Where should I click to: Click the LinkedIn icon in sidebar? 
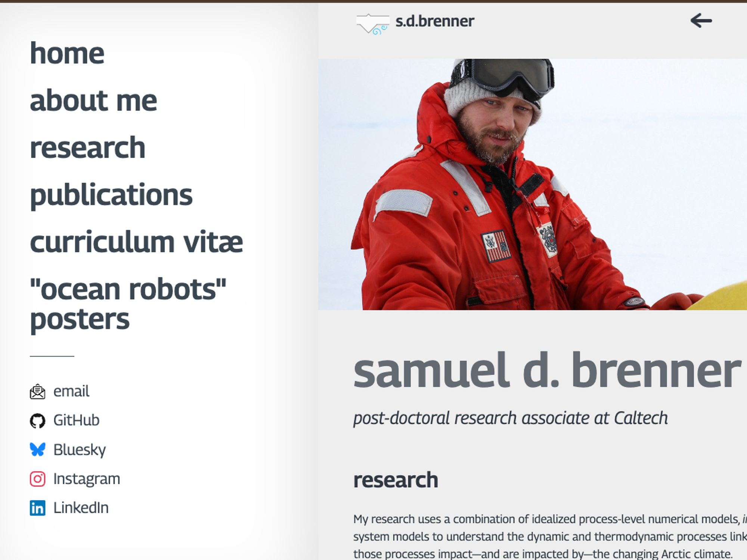pos(37,507)
